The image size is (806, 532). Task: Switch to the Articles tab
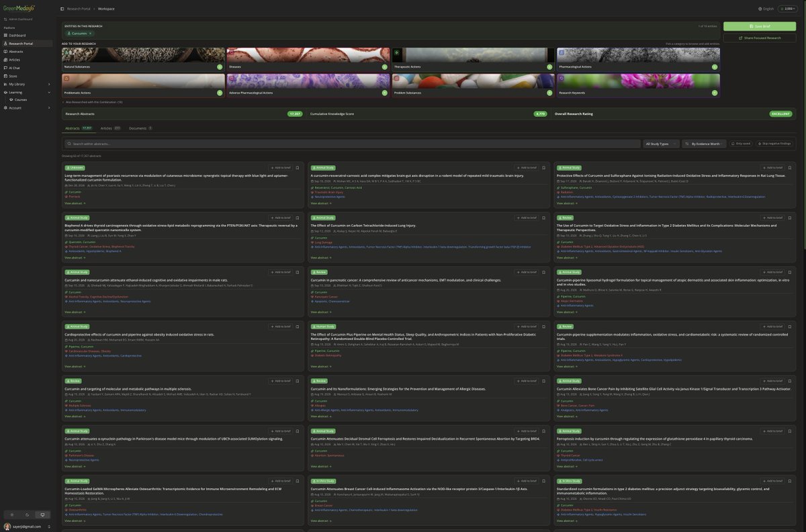[x=110, y=128]
